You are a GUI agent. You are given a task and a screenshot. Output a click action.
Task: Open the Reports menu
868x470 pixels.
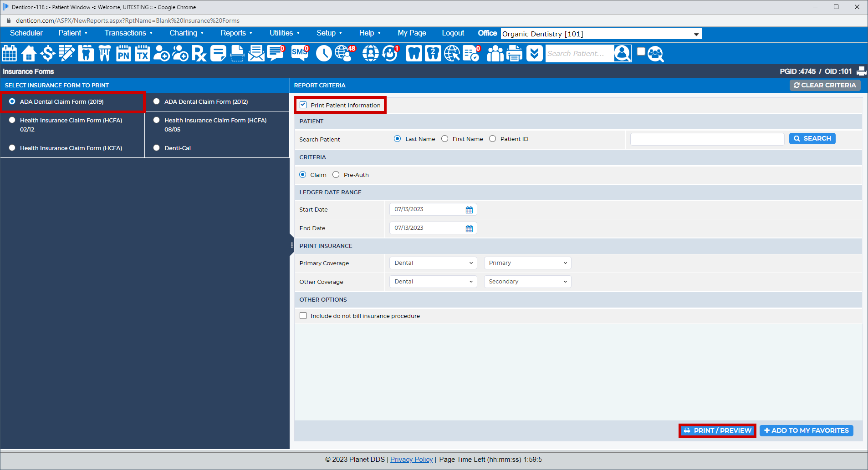(236, 33)
